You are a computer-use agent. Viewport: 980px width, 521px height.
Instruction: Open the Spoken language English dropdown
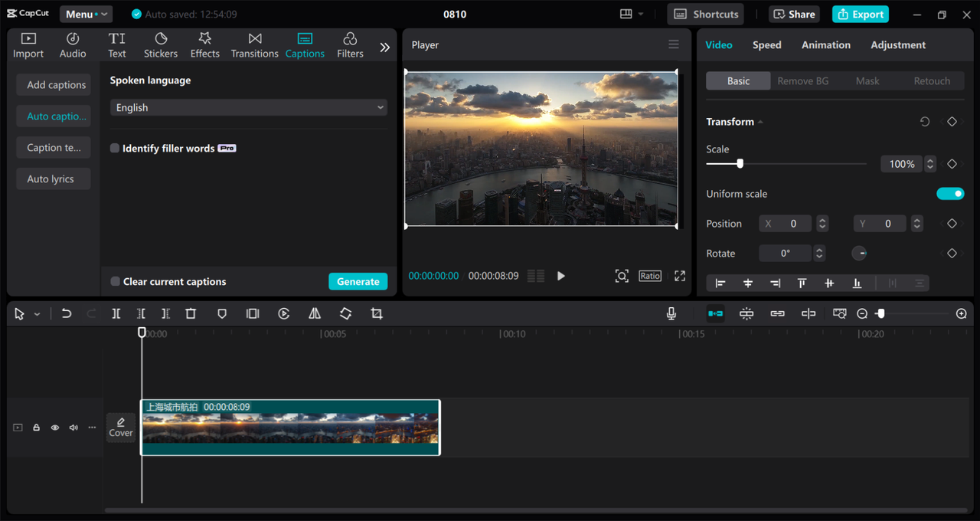click(248, 108)
